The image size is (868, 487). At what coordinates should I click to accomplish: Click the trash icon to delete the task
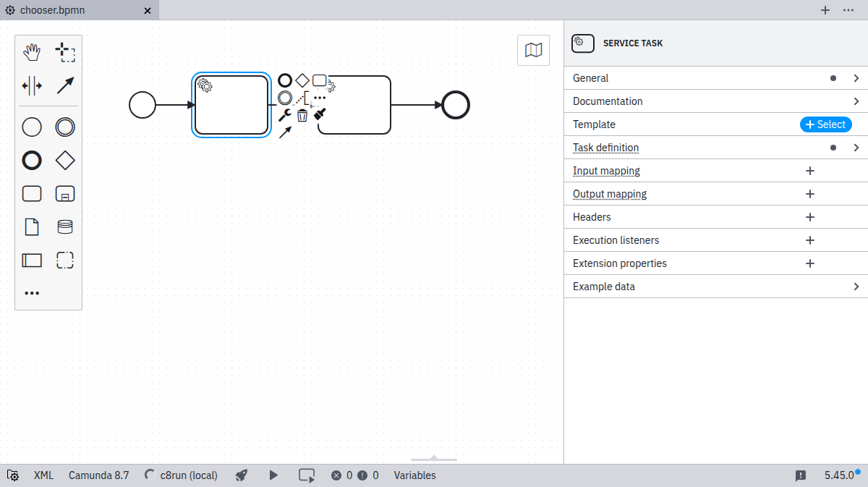pyautogui.click(x=302, y=115)
